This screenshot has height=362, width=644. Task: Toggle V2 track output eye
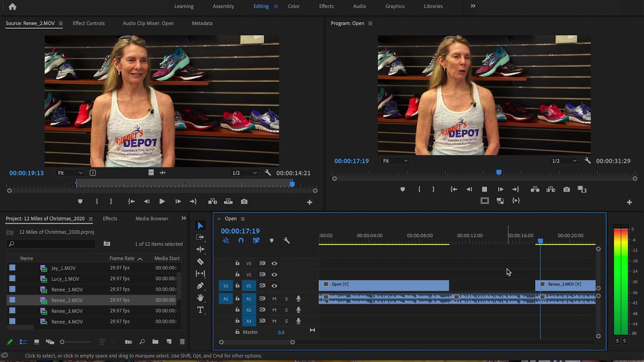coord(274,275)
